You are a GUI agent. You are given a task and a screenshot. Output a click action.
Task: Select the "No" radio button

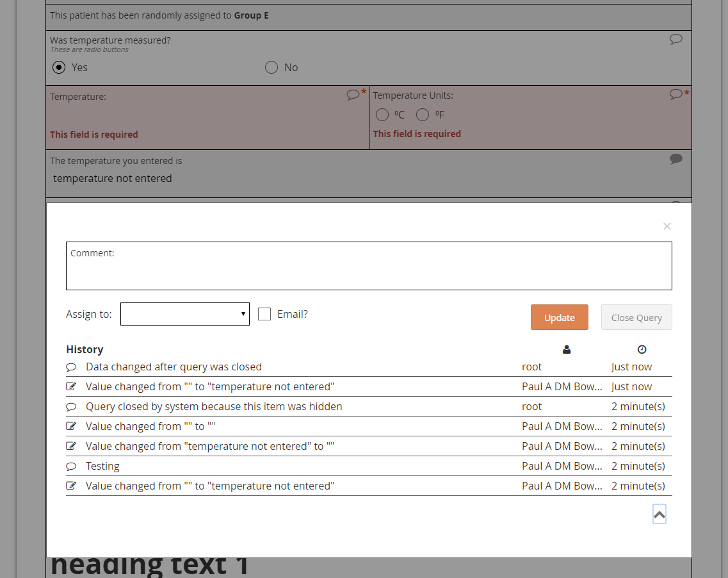[x=271, y=67]
